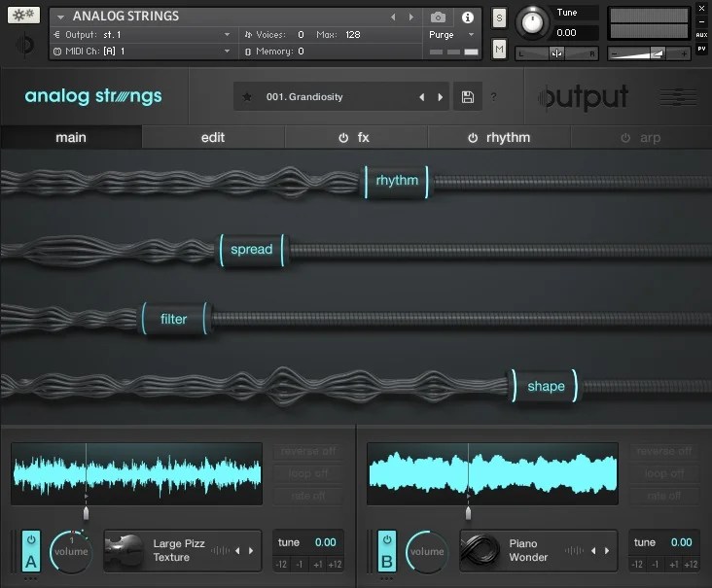Click the swirl thumbnail for layer B
Screen dimensions: 712x588
pos(480,551)
